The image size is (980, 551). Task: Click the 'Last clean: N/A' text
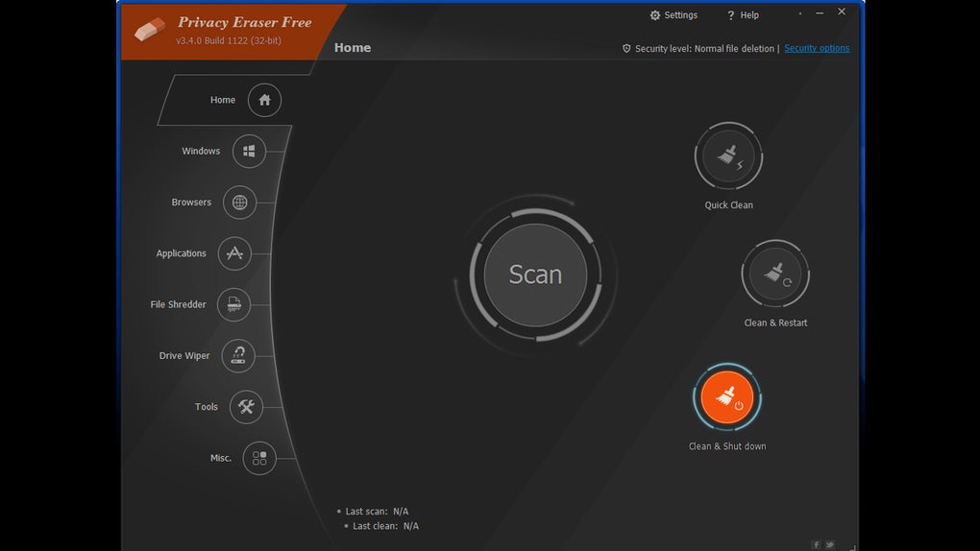coord(385,526)
